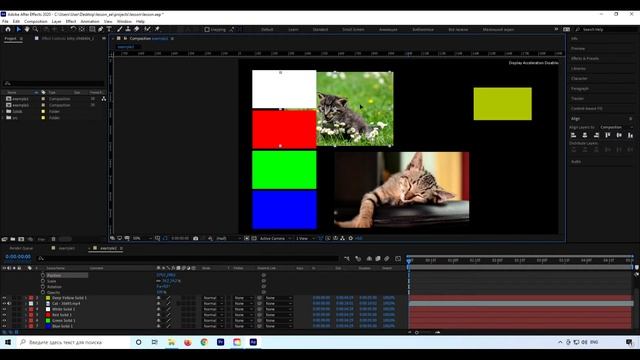640x360 pixels.
Task: Open the Effect menu
Action: tap(71, 21)
